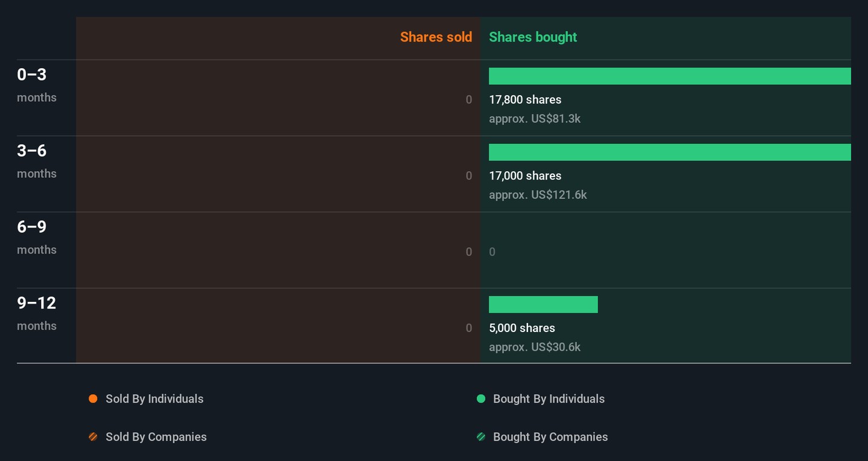Screen dimensions: 868x461
Task: Click the orange Sold By Individuals legend dot
Action: point(93,399)
